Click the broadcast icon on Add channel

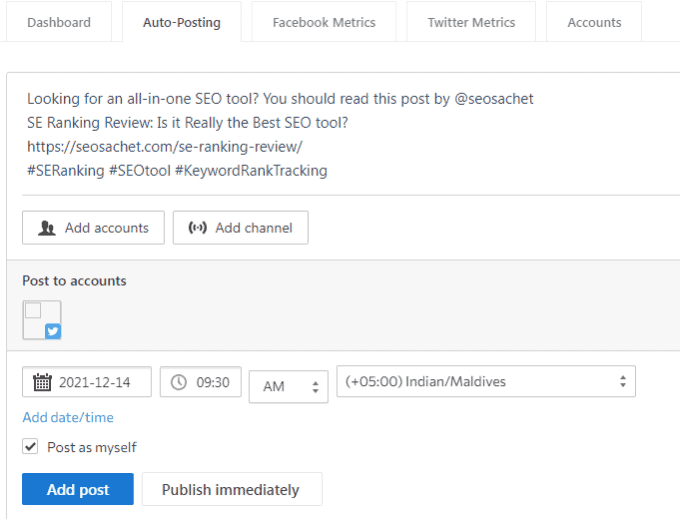coord(197,228)
